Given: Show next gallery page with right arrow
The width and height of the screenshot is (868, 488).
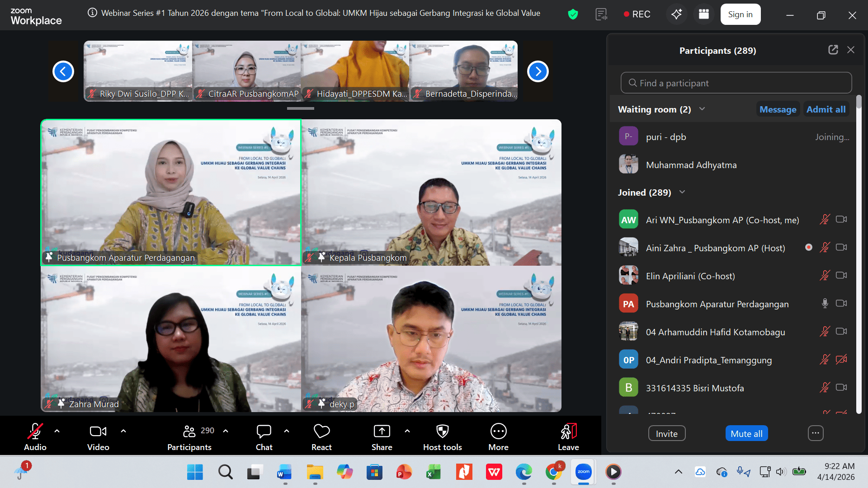Looking at the screenshot, I should (x=538, y=71).
